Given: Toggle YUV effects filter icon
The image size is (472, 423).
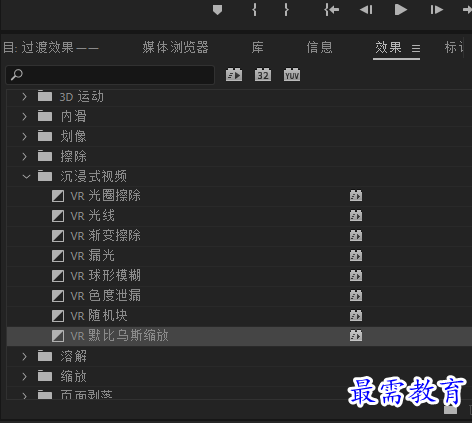Looking at the screenshot, I should [292, 75].
